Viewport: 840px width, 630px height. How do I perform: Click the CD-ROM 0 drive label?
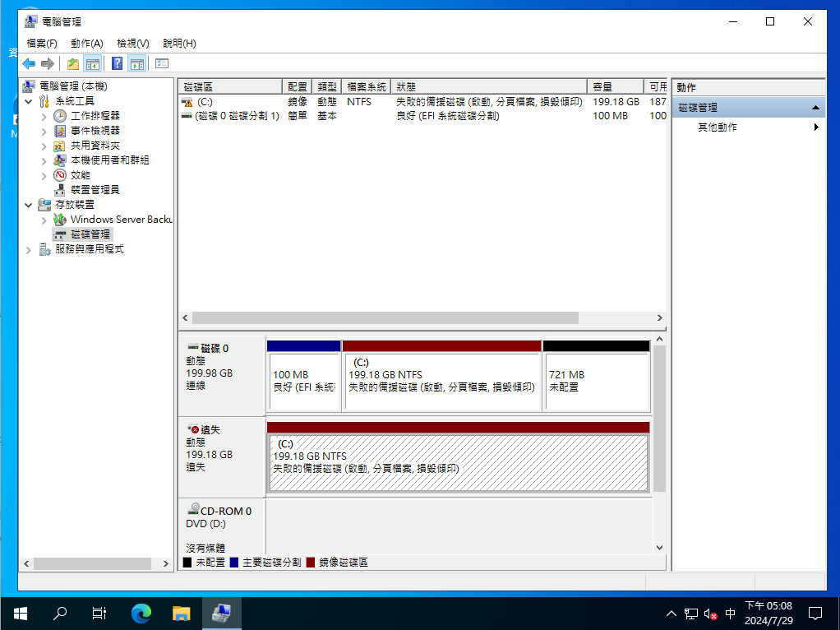pos(222,527)
